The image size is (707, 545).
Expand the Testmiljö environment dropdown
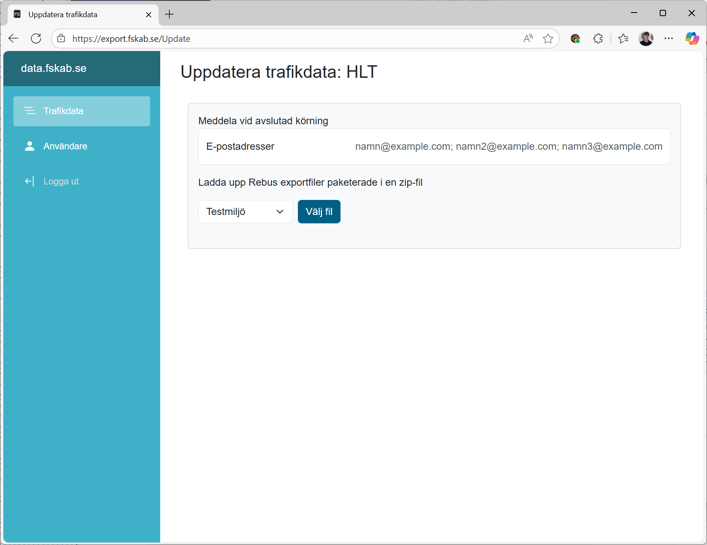(245, 212)
